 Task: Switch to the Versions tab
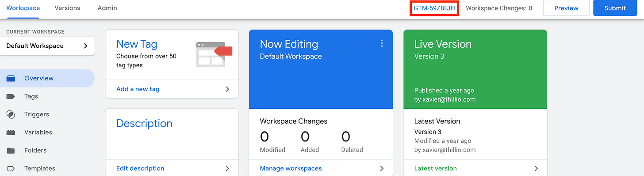pos(67,8)
